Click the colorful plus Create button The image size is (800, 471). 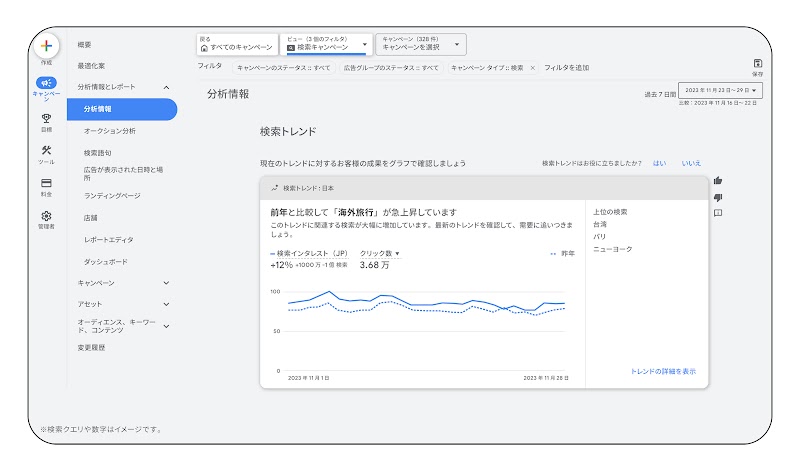(x=46, y=46)
